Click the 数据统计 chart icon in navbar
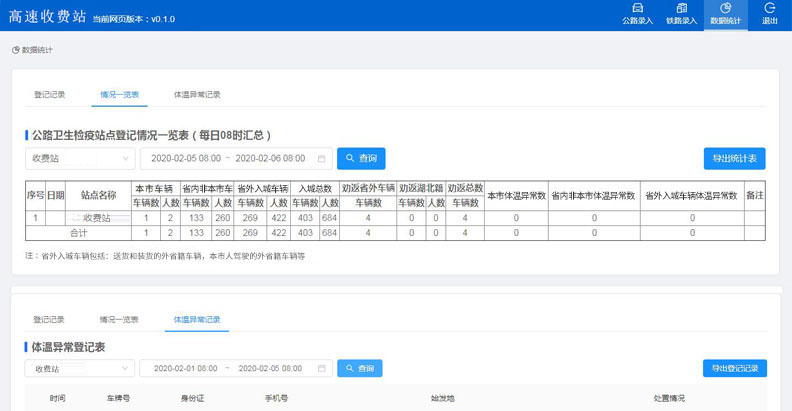Viewport: 792px width, 411px height. (725, 9)
